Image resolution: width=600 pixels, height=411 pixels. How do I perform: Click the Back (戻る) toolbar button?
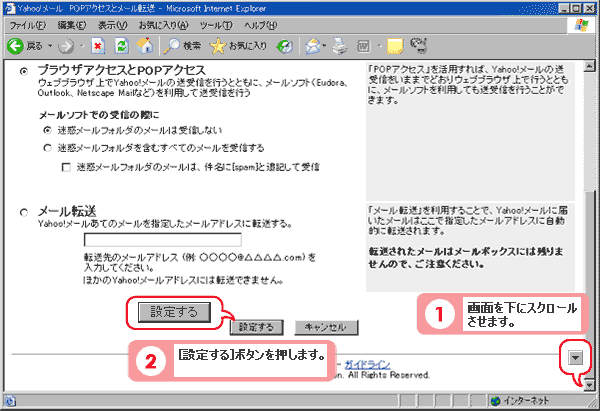coord(24,46)
